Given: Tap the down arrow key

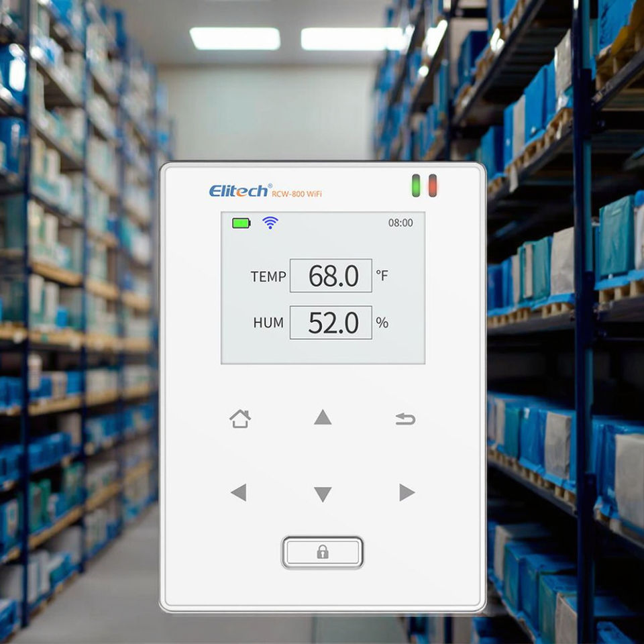Looking at the screenshot, I should pyautogui.click(x=323, y=494).
